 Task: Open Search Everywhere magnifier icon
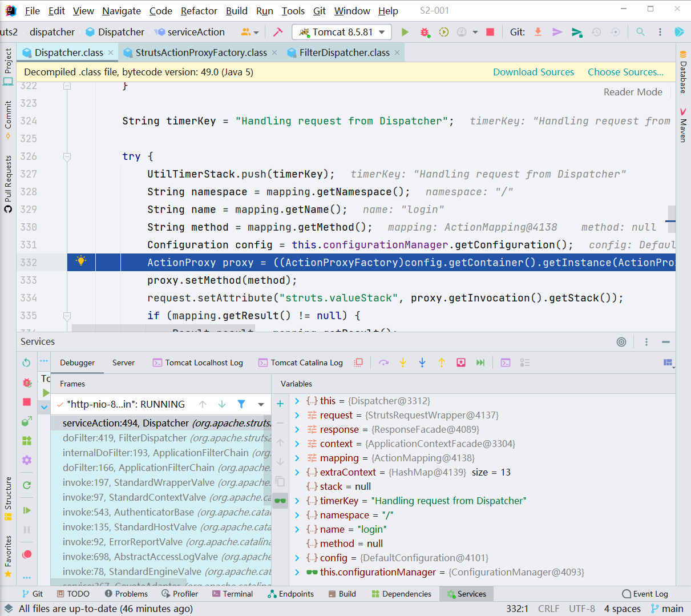click(x=641, y=32)
